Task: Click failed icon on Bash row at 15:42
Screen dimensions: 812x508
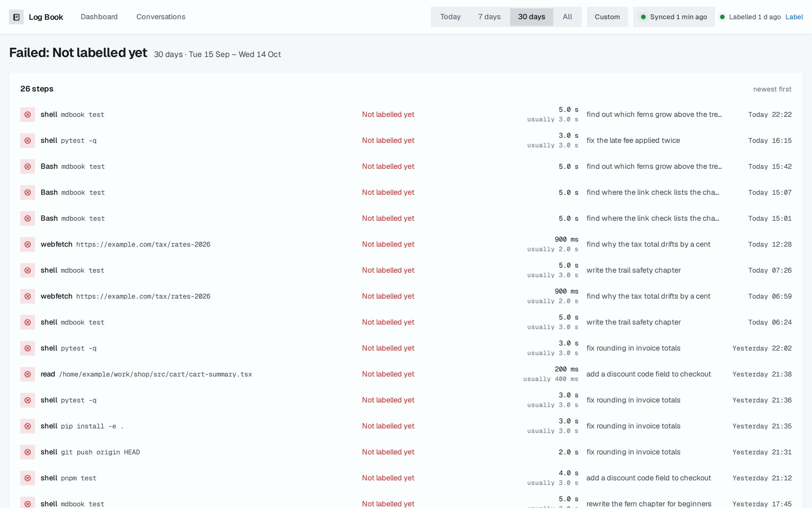Action: [28, 167]
